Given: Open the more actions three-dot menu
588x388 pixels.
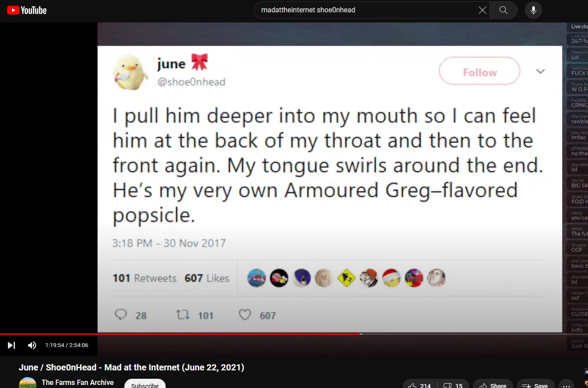Looking at the screenshot, I should pyautogui.click(x=566, y=386).
